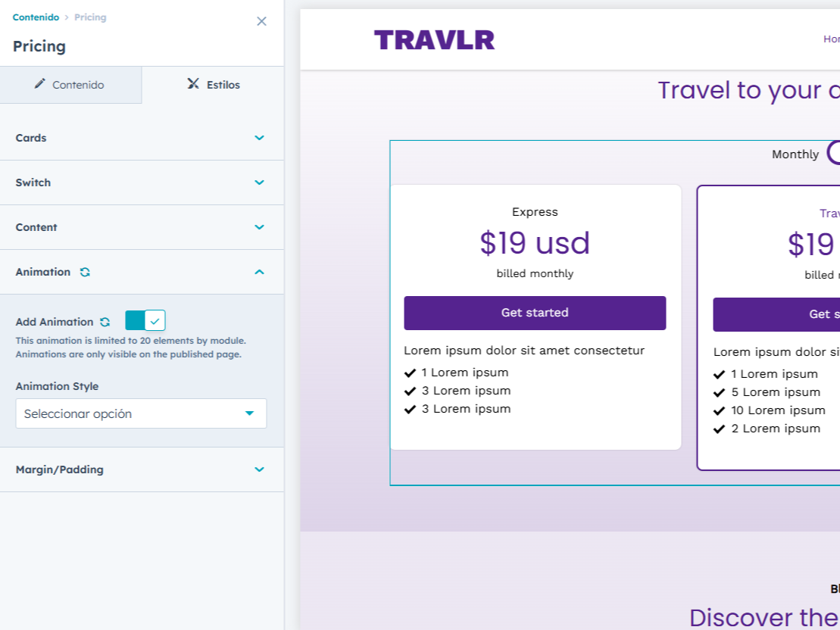This screenshot has width=840, height=630.
Task: Click Get started on the Express plan
Action: 535,313
